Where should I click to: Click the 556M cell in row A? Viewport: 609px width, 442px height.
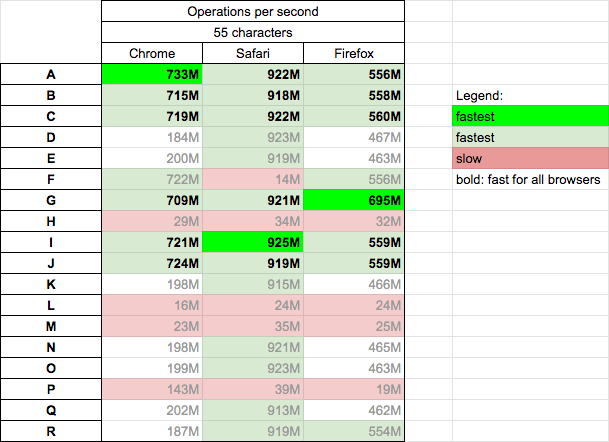tap(354, 74)
